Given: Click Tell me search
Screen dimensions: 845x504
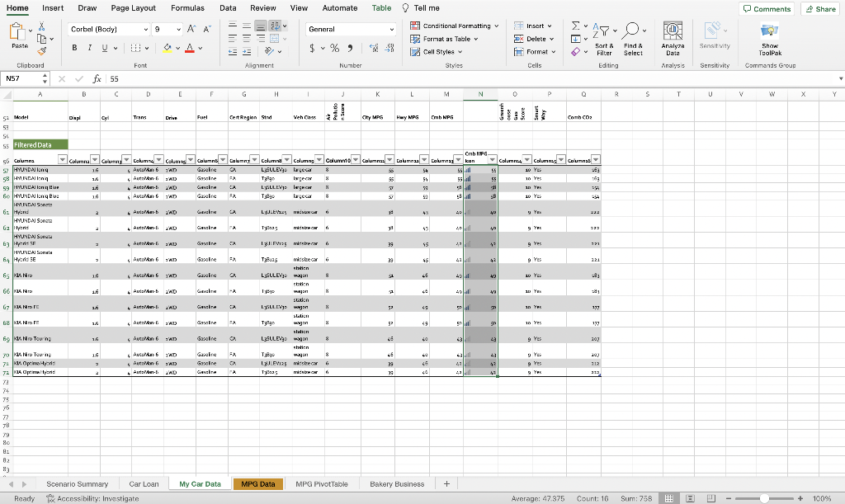Looking at the screenshot, I should (x=421, y=8).
